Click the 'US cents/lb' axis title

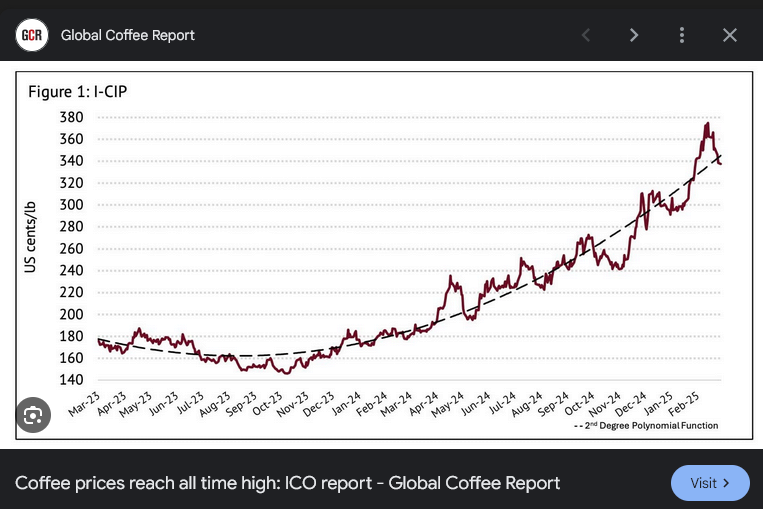31,239
